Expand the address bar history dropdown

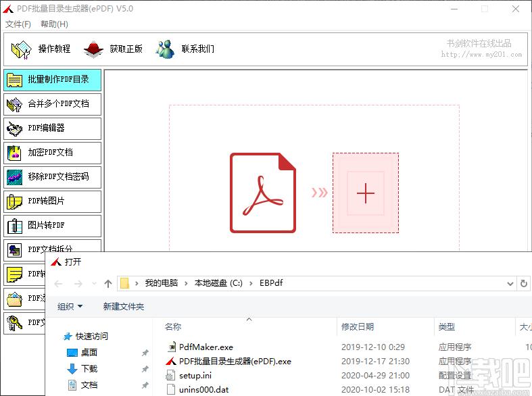point(510,283)
